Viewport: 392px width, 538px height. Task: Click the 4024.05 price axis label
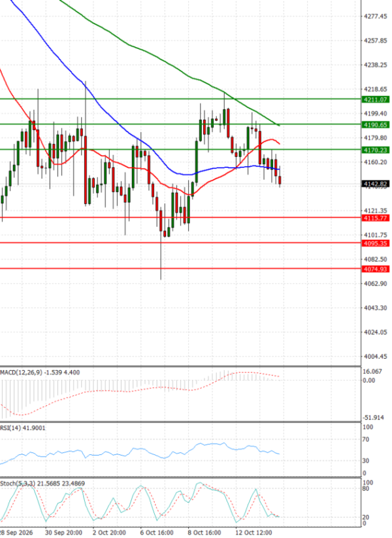(x=376, y=332)
